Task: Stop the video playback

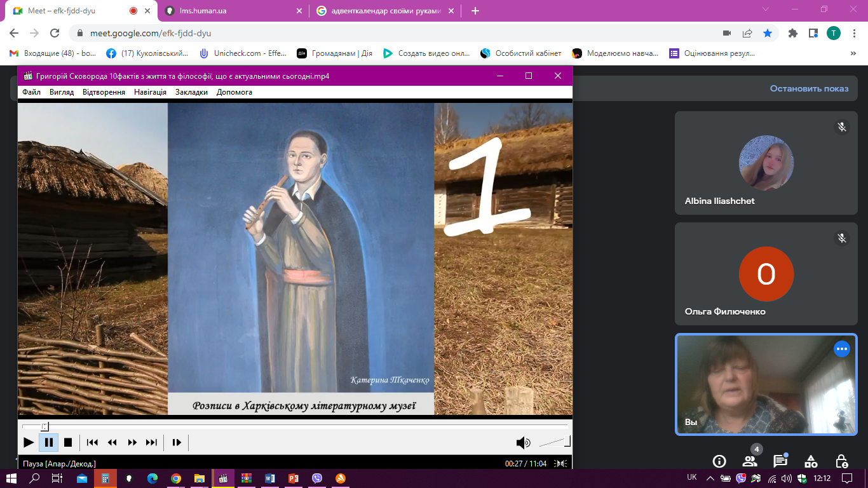Action: coord(68,442)
